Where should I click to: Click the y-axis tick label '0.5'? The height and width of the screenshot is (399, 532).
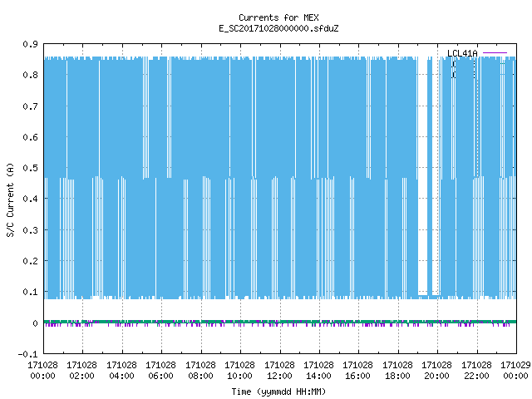[30, 168]
